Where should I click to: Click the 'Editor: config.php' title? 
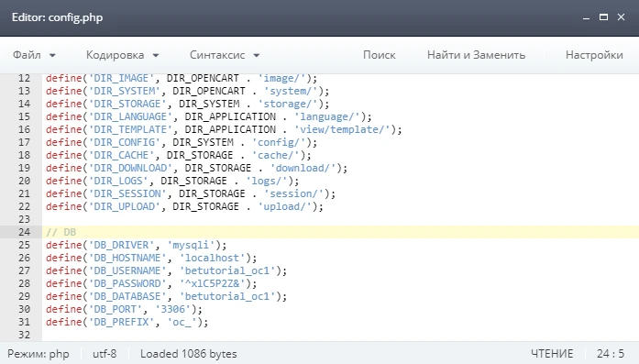click(x=57, y=17)
